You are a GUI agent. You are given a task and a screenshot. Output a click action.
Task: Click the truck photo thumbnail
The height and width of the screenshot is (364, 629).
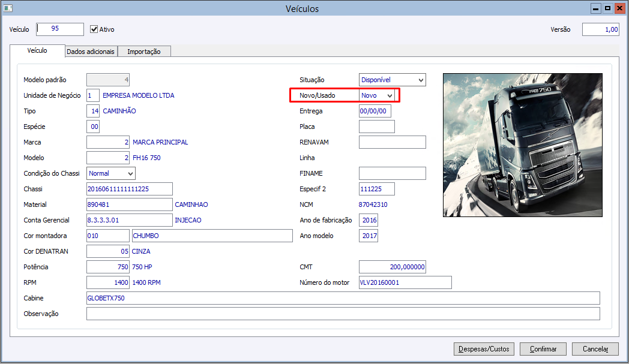coord(523,145)
